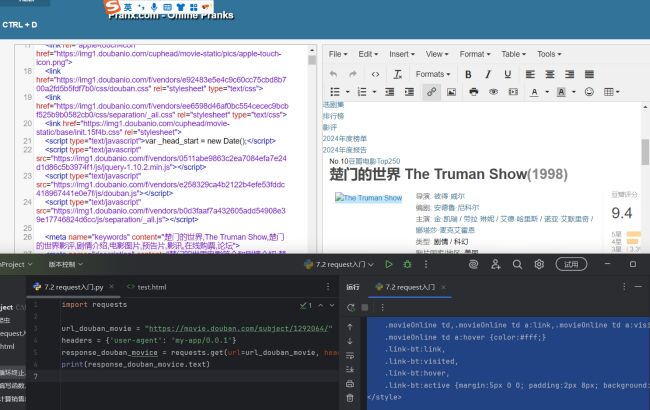Click the Undo arrow in the editor toolbar
The image size is (650, 410).
(x=333, y=74)
